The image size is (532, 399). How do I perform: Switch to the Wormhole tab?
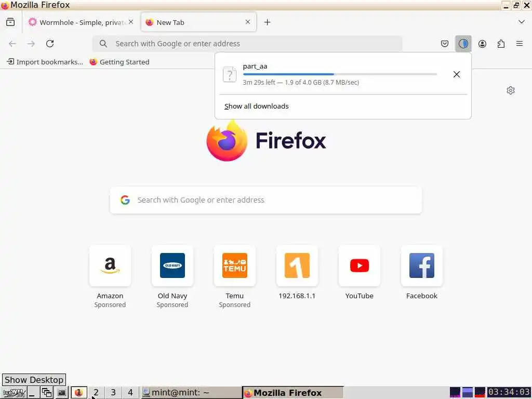[82, 22]
